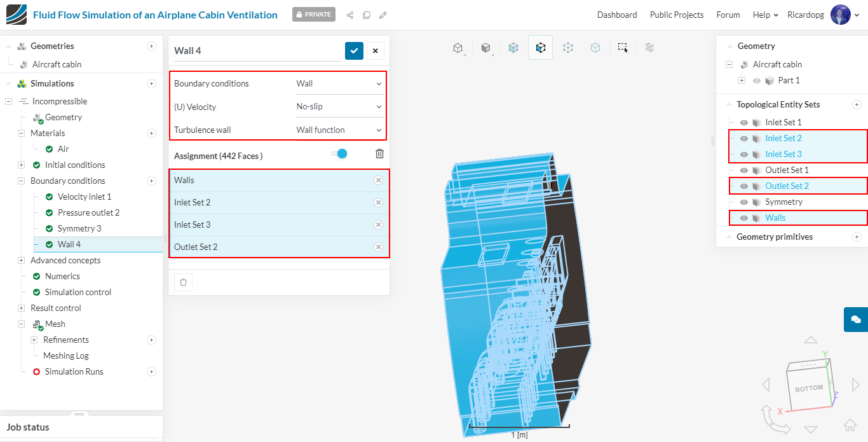Image resolution: width=868 pixels, height=442 pixels.
Task: Open the chat support icon
Action: pyautogui.click(x=856, y=319)
